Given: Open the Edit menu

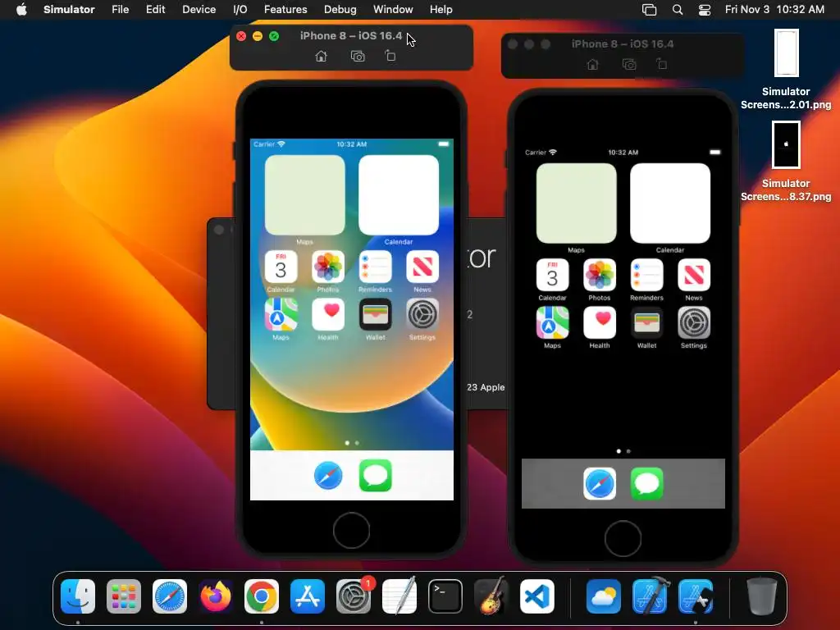Looking at the screenshot, I should pos(155,10).
